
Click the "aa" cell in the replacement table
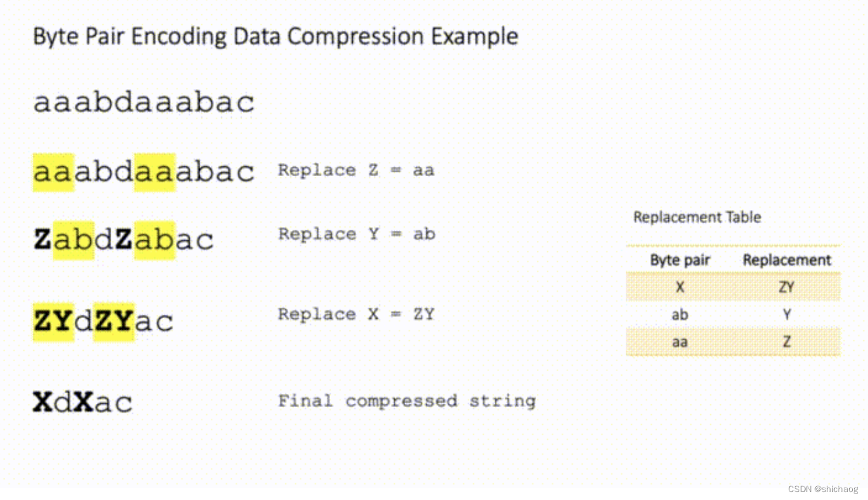coord(679,342)
